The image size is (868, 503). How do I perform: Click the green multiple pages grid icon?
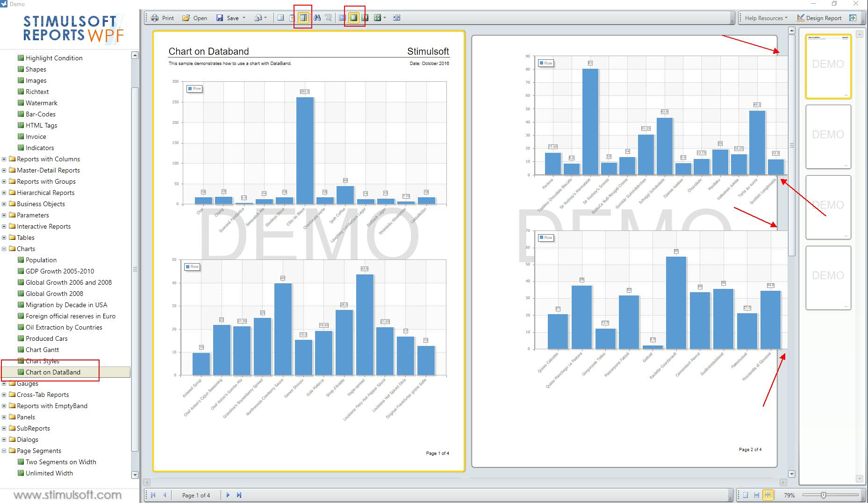click(x=377, y=18)
